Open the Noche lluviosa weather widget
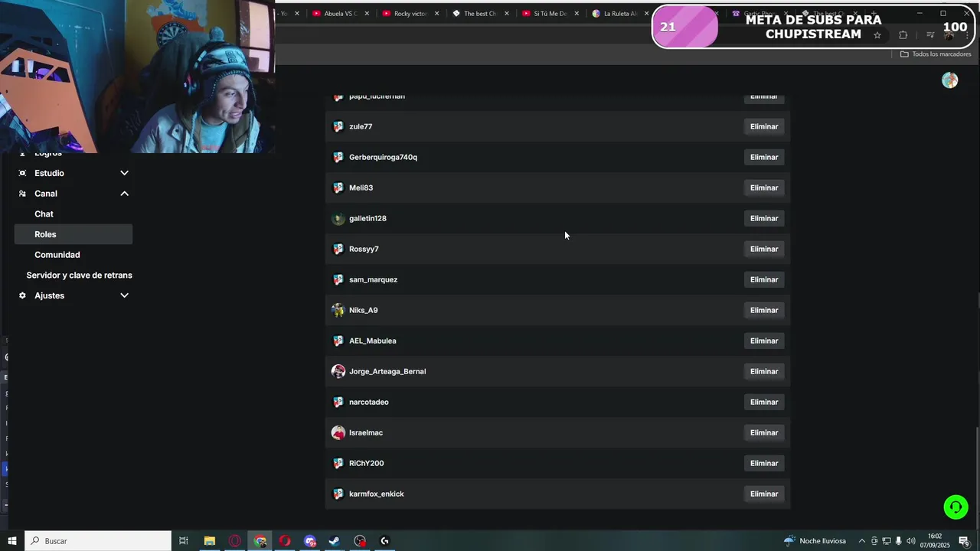 point(815,541)
